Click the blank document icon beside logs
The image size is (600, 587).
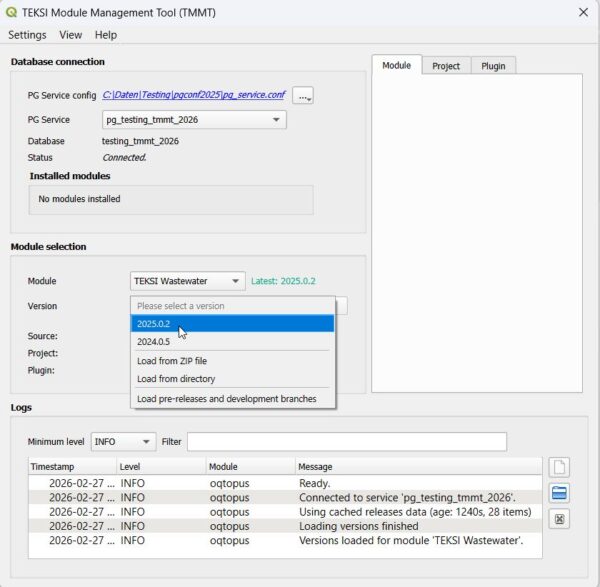(x=560, y=467)
